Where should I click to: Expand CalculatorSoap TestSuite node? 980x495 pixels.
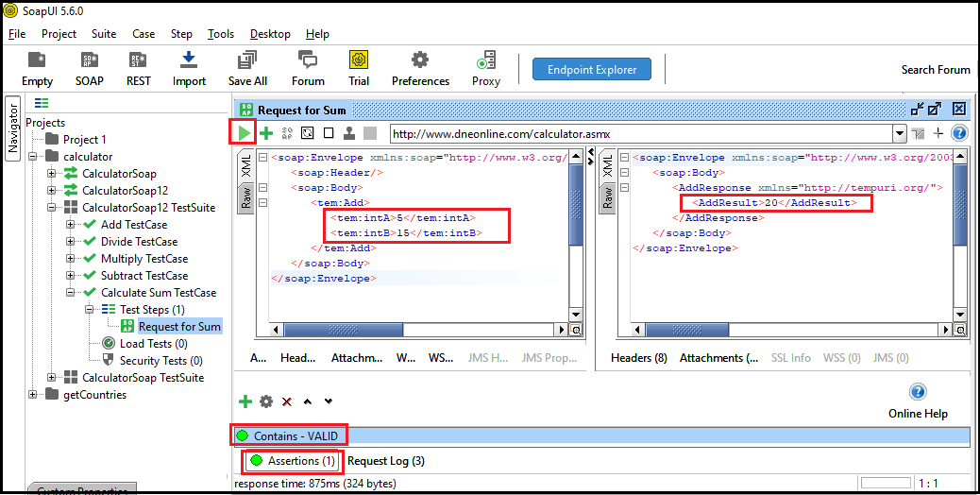point(51,378)
